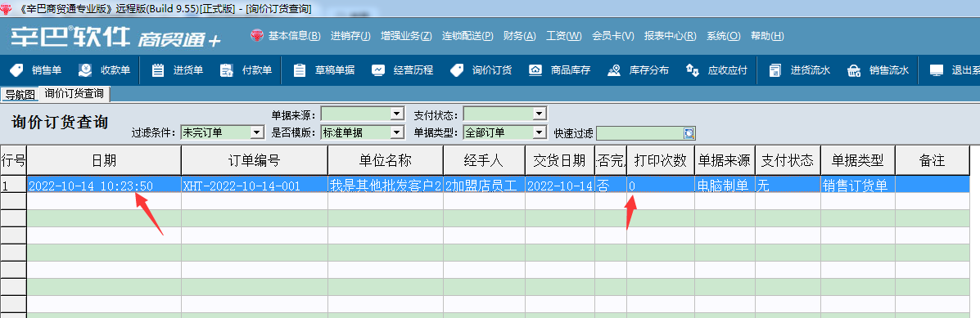Image resolution: width=980 pixels, height=318 pixels.
Task: Open the 收款单 toolbar icon
Action: coord(86,69)
